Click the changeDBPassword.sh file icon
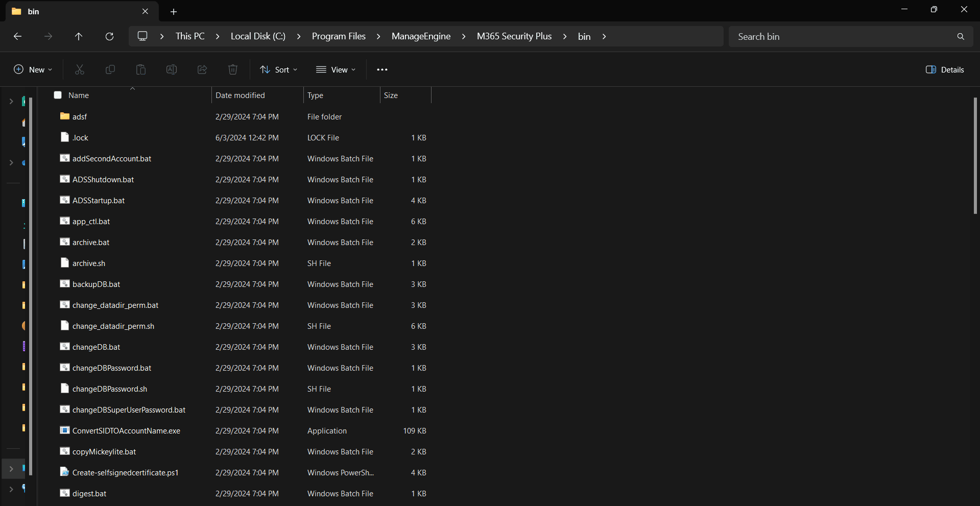The width and height of the screenshot is (980, 506). coord(64,389)
